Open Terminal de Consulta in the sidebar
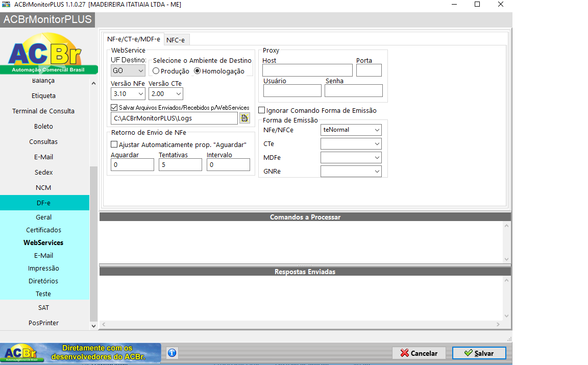Screen dimensions: 588x365 (43, 111)
